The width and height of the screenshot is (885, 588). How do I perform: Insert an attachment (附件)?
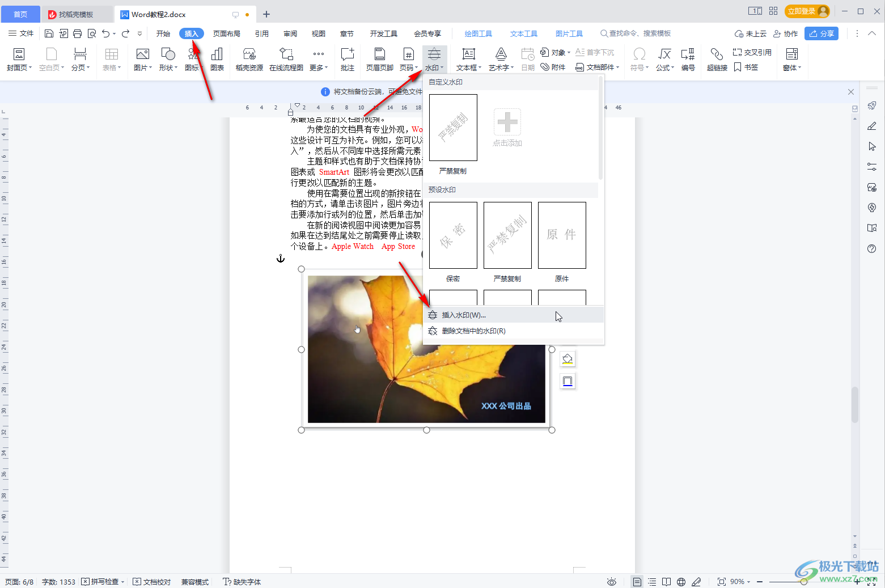pyautogui.click(x=553, y=67)
